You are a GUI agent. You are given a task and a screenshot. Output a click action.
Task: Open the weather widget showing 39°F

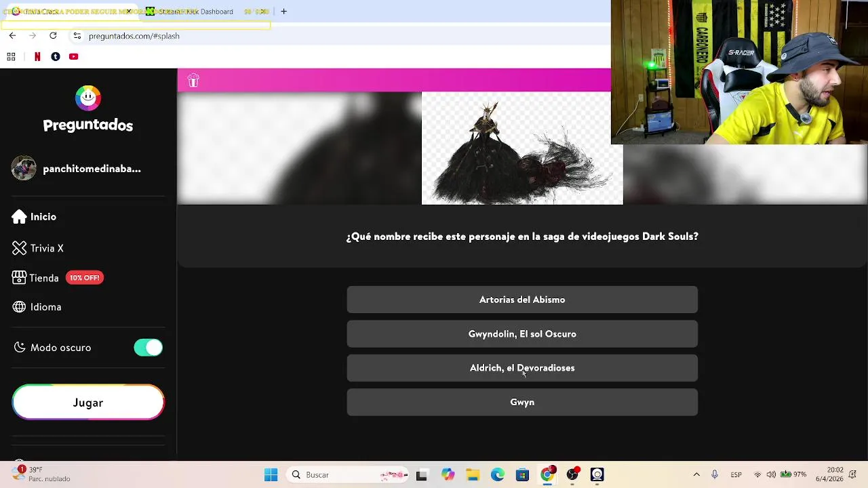click(x=41, y=474)
